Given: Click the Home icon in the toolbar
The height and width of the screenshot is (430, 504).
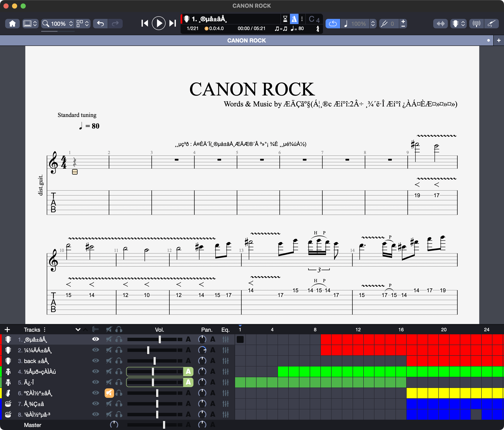Looking at the screenshot, I should click(x=12, y=24).
